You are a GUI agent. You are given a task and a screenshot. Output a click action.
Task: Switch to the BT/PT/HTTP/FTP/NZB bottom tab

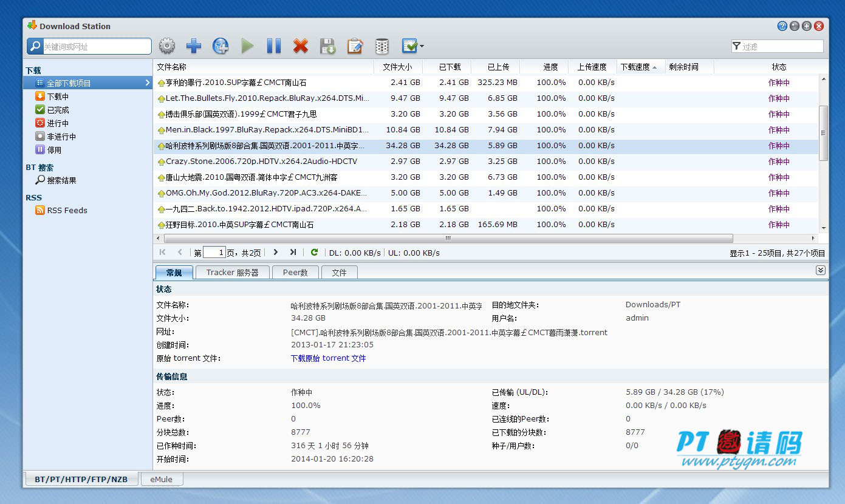pyautogui.click(x=81, y=479)
